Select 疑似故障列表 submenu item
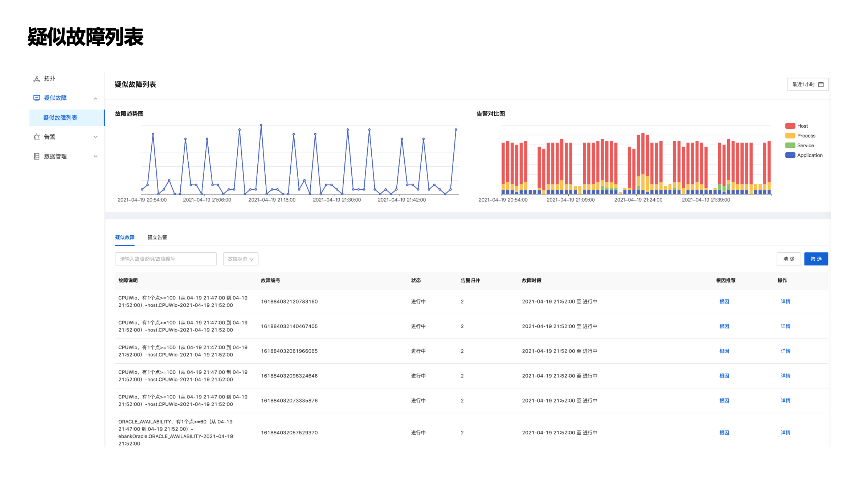 click(x=60, y=118)
